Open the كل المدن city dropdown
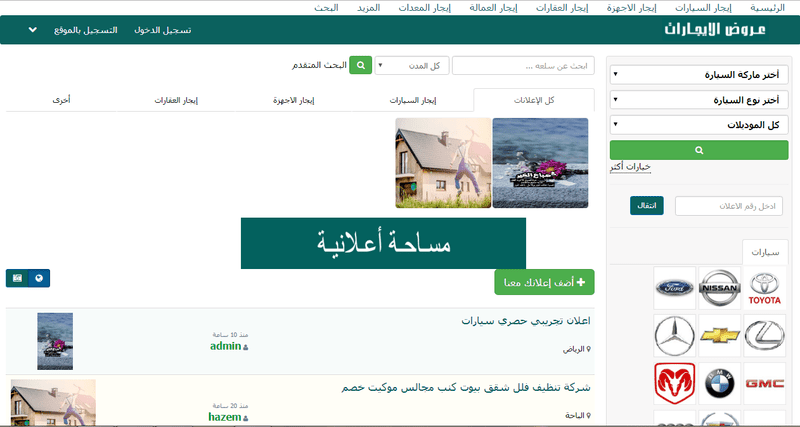 (x=412, y=66)
